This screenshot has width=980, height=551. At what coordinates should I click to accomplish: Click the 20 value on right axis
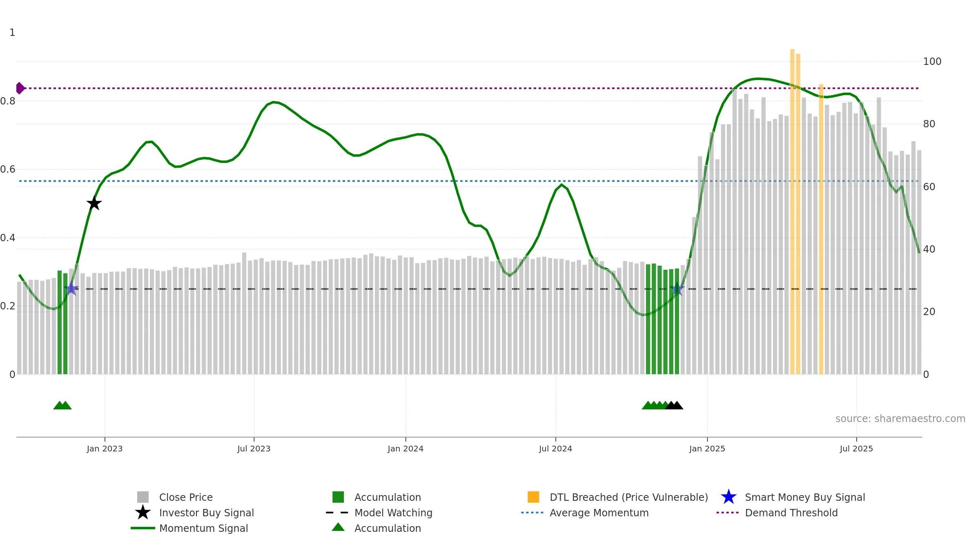click(929, 311)
